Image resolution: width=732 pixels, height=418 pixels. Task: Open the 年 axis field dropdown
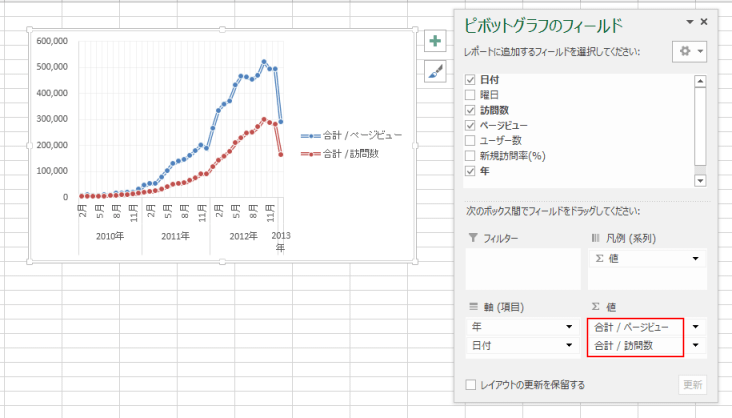click(569, 326)
